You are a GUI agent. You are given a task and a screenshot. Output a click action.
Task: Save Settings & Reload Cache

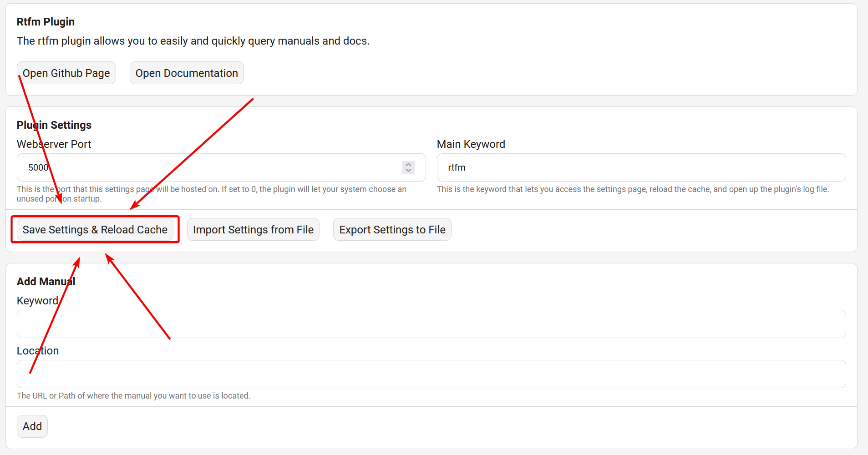(95, 230)
